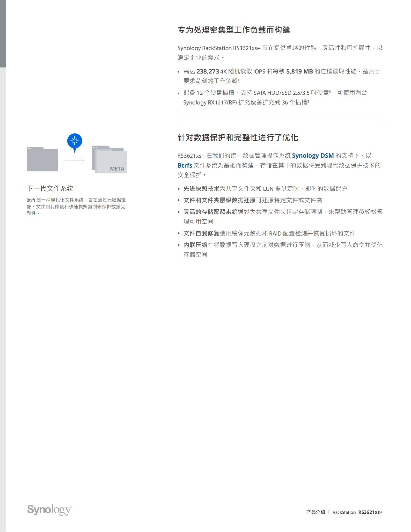
Task: Click heading 针对数据保护和完整性进行了优化
Action: coord(238,137)
